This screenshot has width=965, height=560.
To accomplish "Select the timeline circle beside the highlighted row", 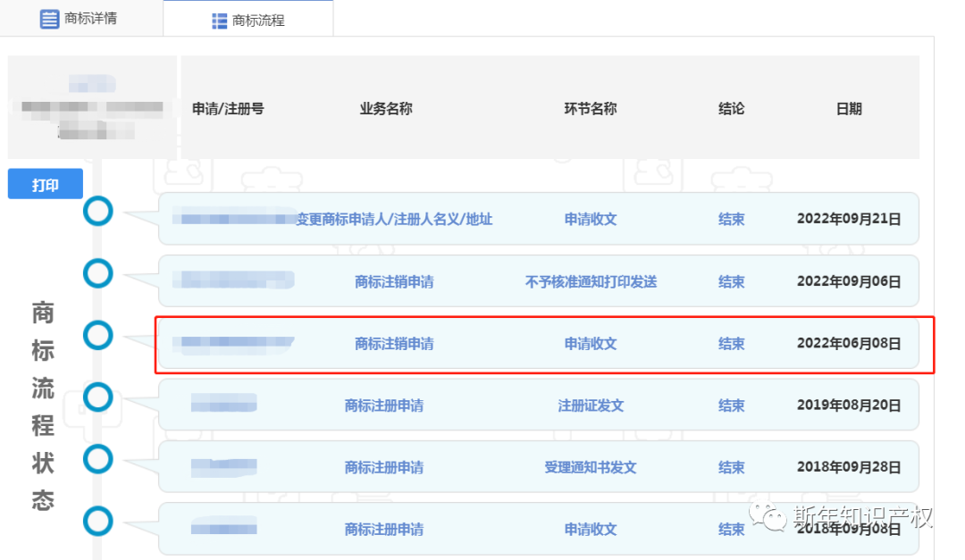I will (97, 336).
